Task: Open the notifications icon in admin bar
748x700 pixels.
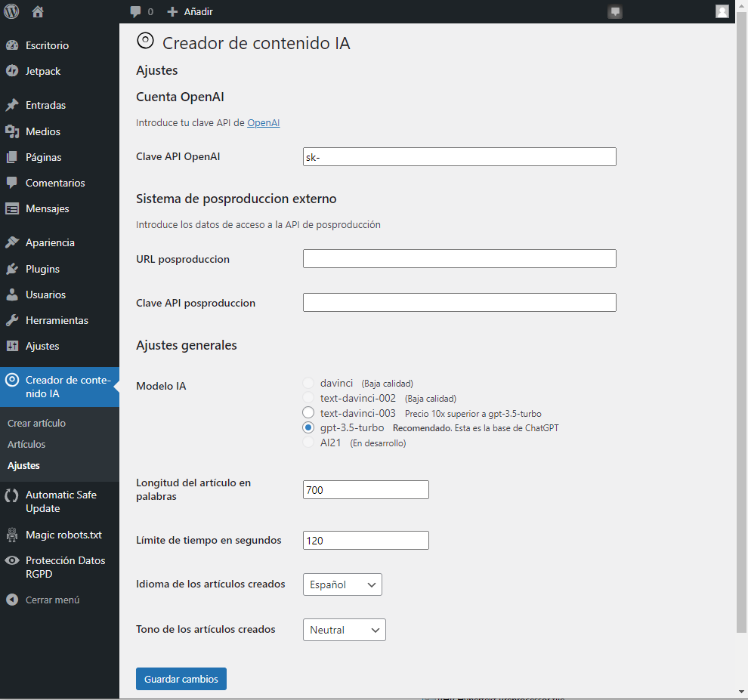Action: (x=615, y=12)
